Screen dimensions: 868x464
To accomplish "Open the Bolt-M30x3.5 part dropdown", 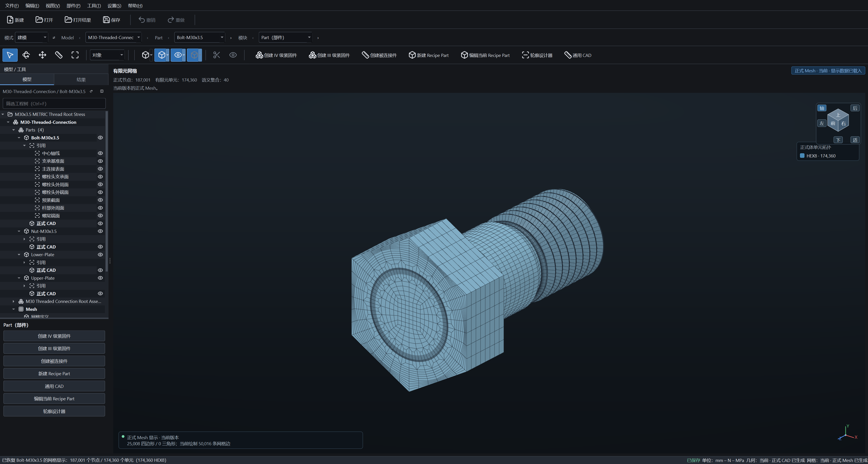I will pyautogui.click(x=199, y=37).
